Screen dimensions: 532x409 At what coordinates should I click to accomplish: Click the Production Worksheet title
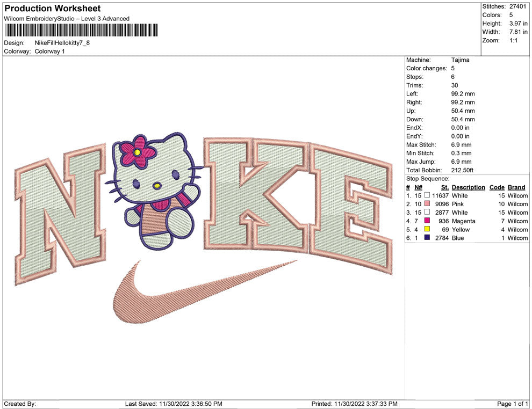point(52,9)
